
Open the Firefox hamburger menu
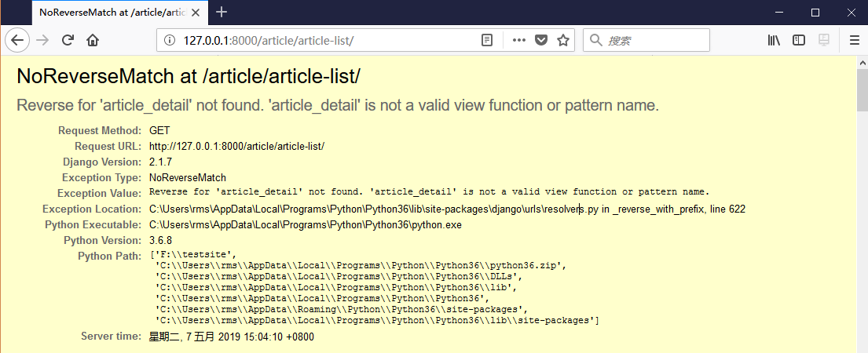[854, 41]
